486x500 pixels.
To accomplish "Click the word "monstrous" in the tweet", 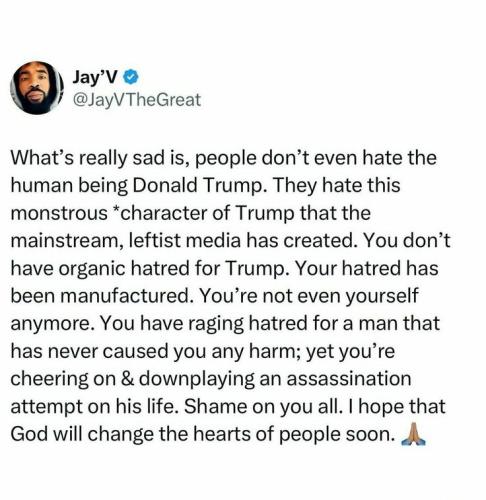I will point(59,213).
